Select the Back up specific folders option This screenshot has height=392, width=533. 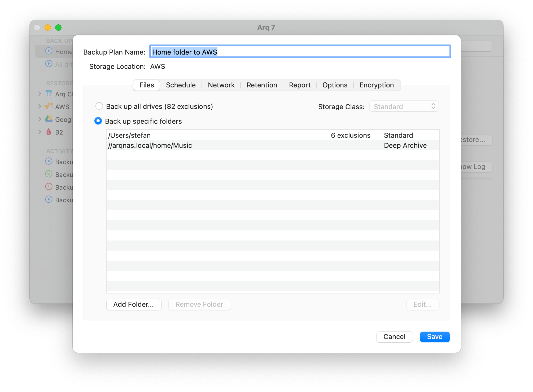pos(98,121)
